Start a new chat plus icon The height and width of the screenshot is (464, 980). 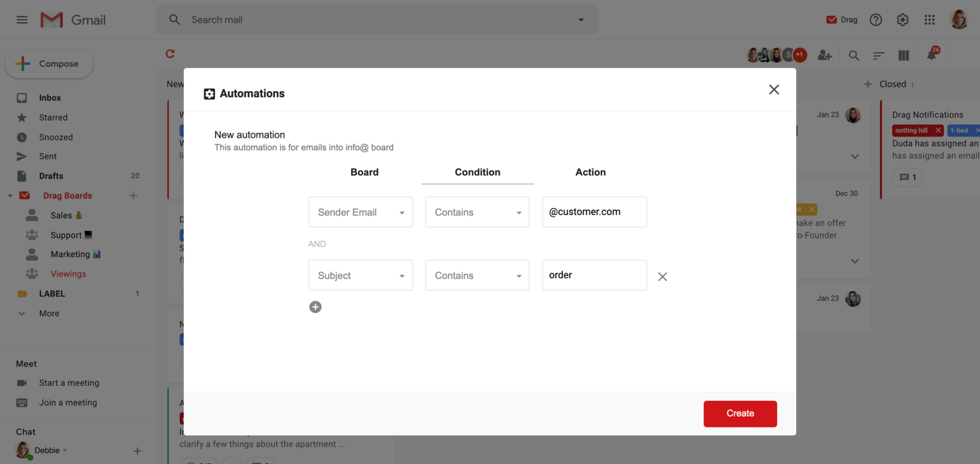(x=137, y=451)
